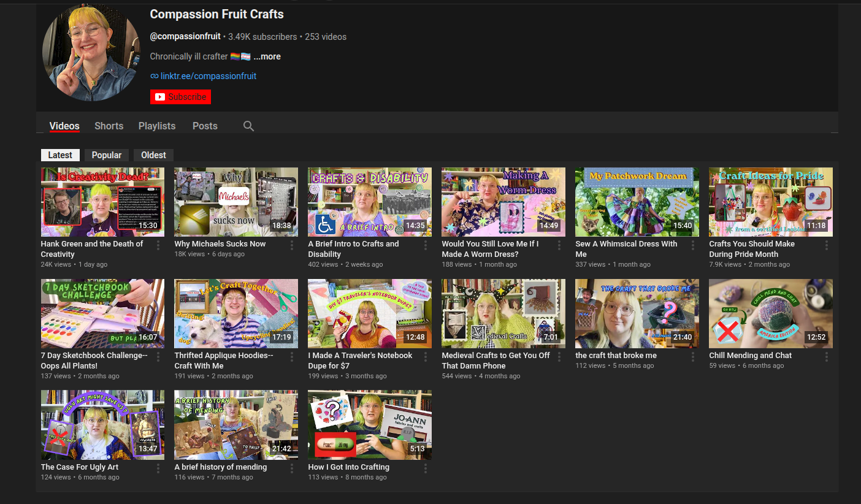This screenshot has height=504, width=861.
Task: Open 'How I Got Into Crafting' title
Action: 349,467
